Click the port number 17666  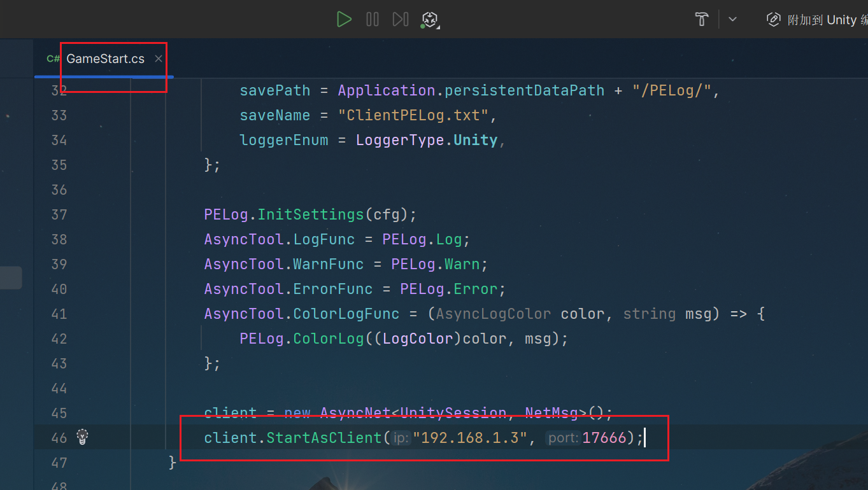click(x=604, y=438)
